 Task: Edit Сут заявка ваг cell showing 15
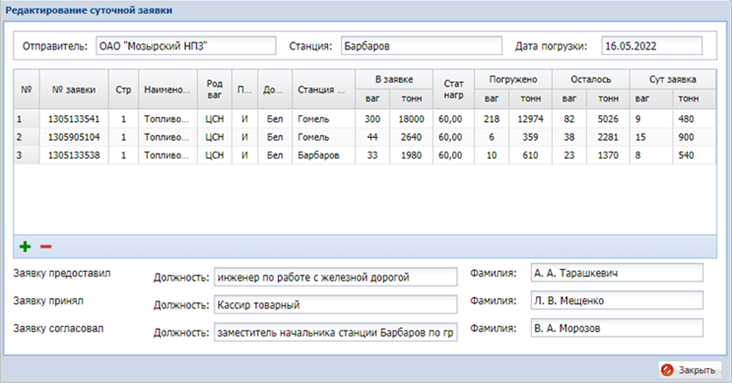pyautogui.click(x=651, y=137)
